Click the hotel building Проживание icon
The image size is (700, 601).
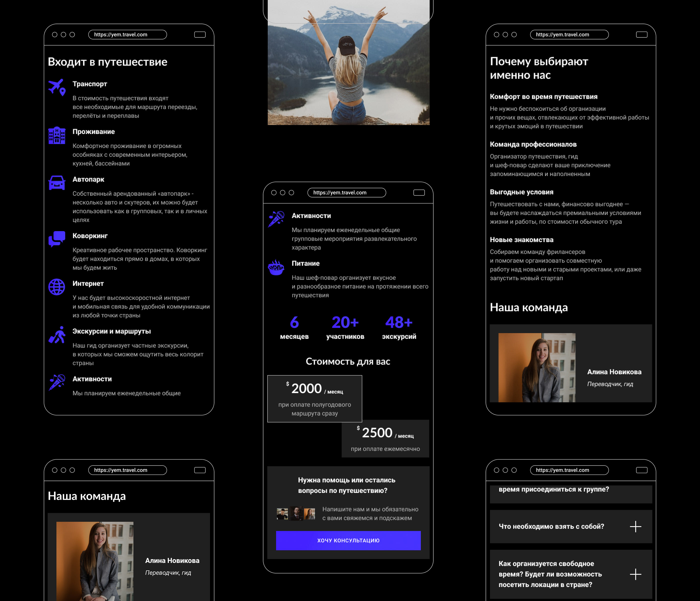point(57,135)
